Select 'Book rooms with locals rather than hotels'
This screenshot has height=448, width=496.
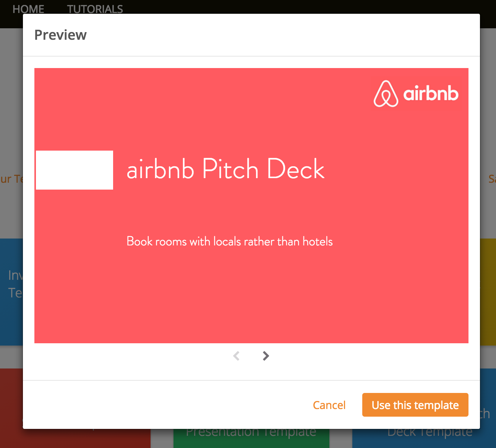coord(230,241)
